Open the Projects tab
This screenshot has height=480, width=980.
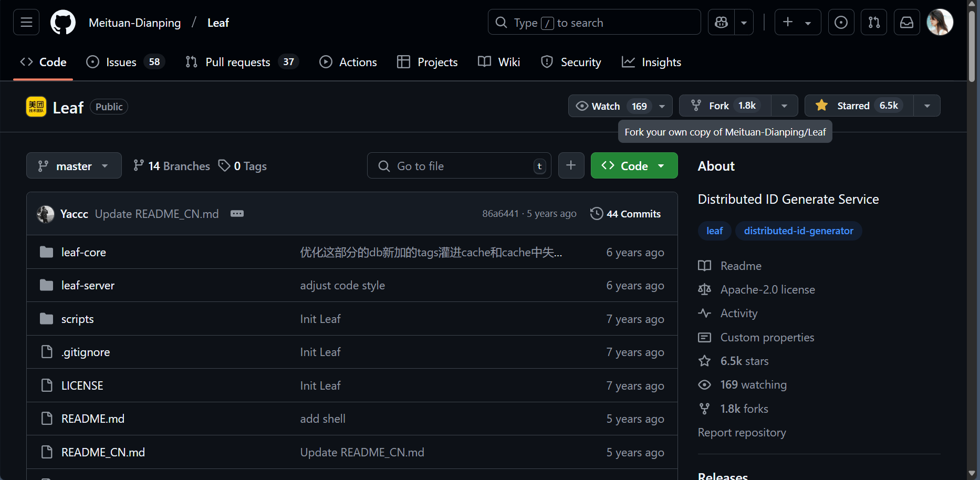[428, 62]
